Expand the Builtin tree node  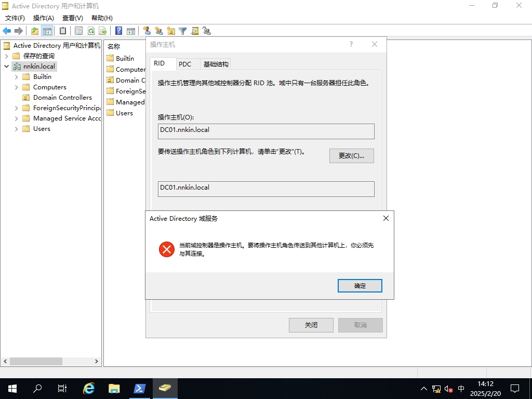[x=17, y=77]
